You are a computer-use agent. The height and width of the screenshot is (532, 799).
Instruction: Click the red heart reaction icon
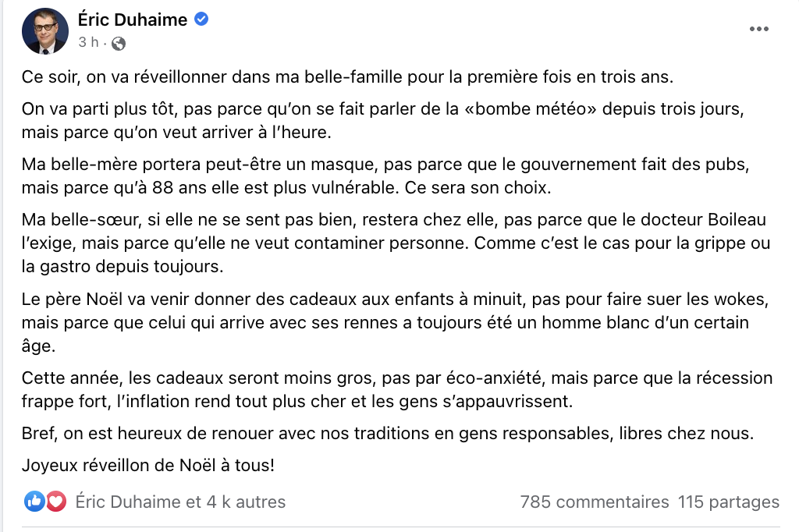click(x=55, y=502)
